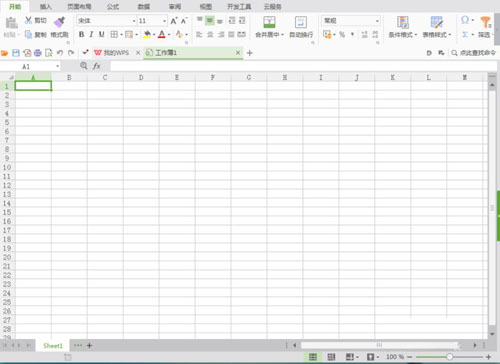
Task: Click the Merge and Center icon
Action: click(269, 22)
